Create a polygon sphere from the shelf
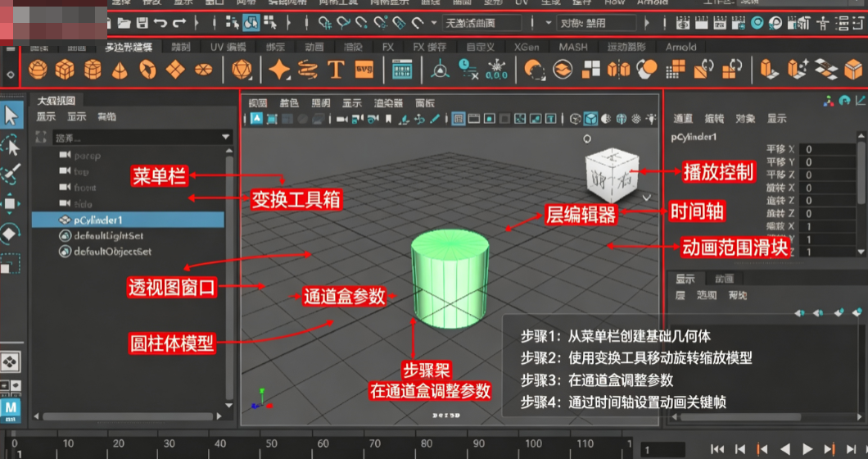Screen dimensions: 868x459 pyautogui.click(x=38, y=70)
